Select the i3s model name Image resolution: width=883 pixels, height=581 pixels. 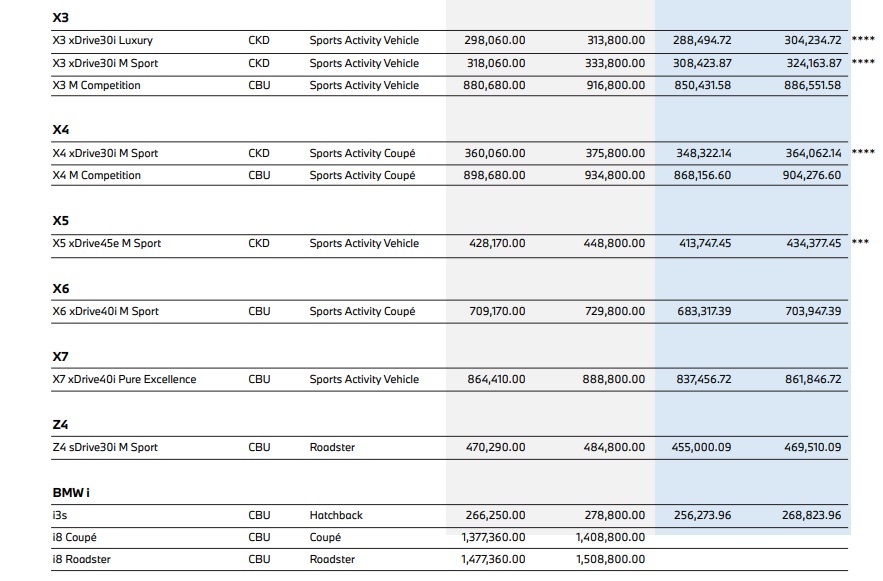59,515
